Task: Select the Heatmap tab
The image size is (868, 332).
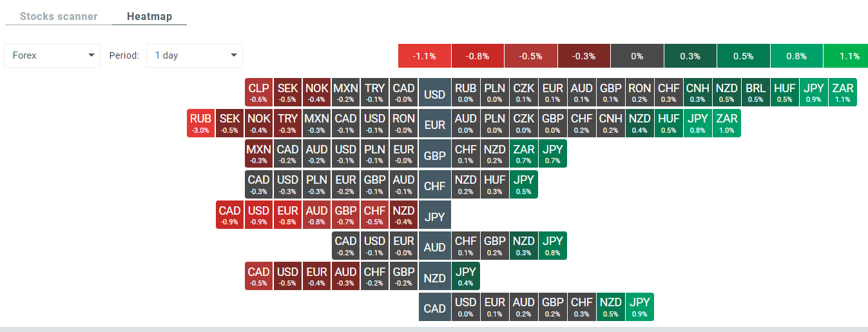Action: point(149,16)
